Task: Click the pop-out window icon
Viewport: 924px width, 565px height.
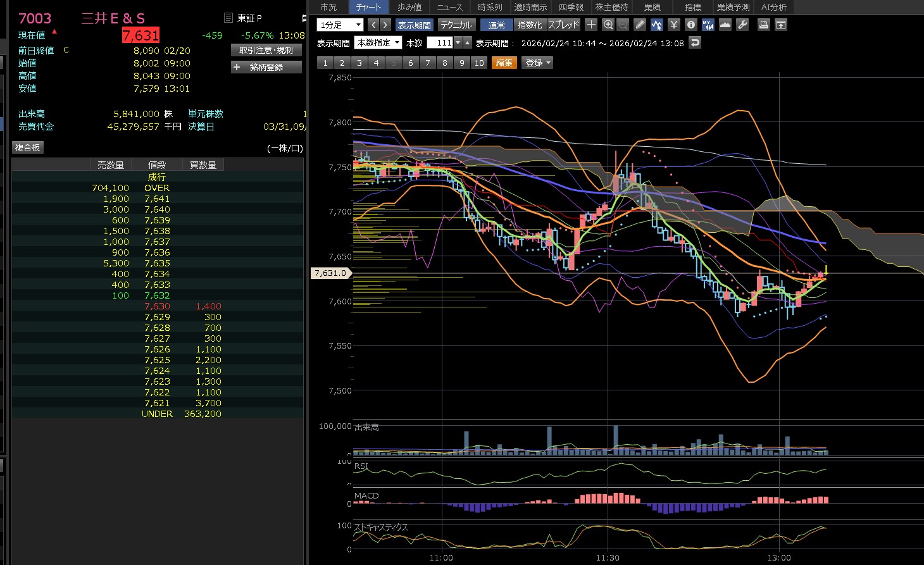Action: [781, 25]
